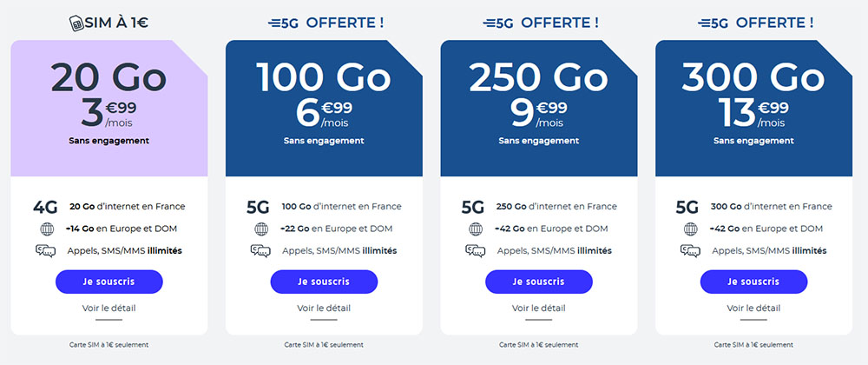Click the globe icon in the 20 Go plan
This screenshot has width=868, height=365.
[46, 229]
